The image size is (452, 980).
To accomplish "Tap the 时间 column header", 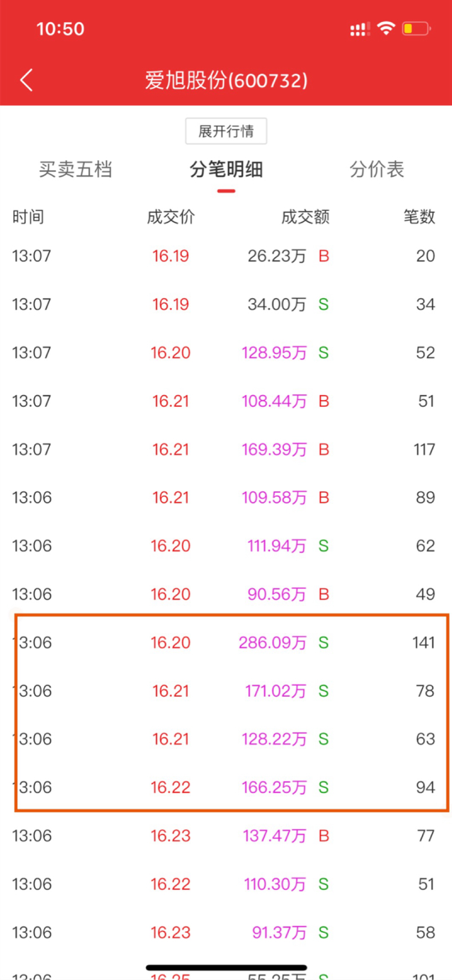I will pos(28,217).
